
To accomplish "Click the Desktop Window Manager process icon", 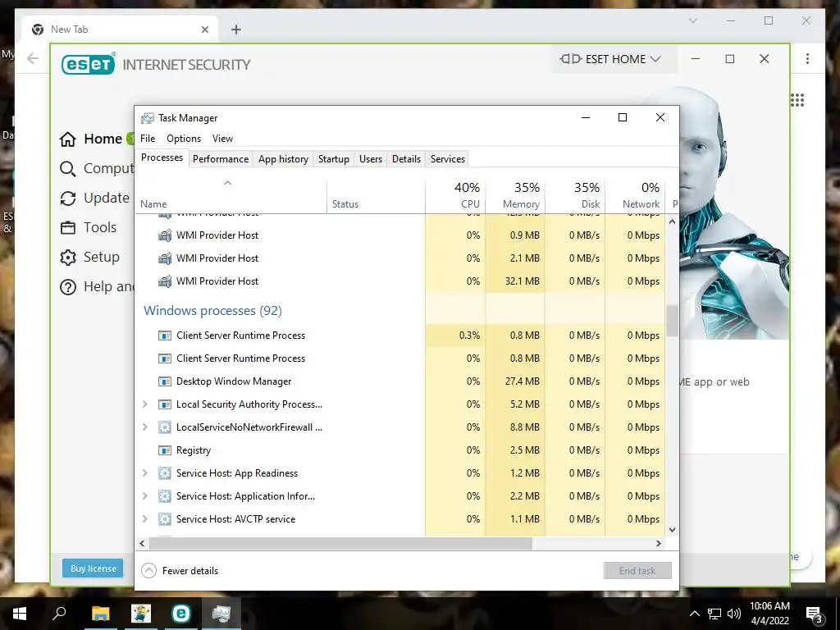I will 165,381.
